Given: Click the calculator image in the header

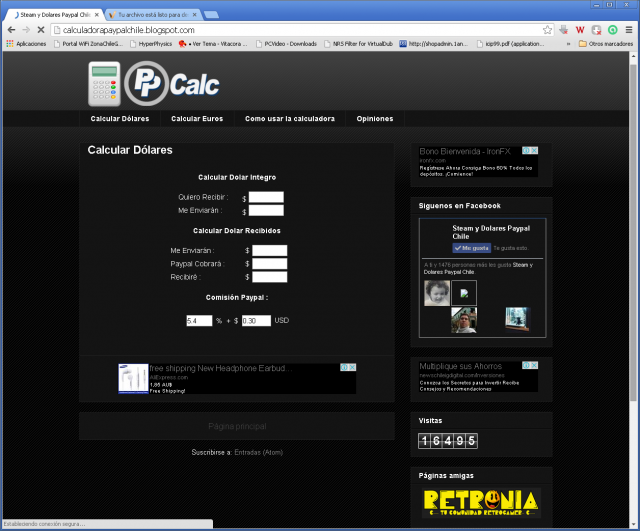Looking at the screenshot, I should (x=104, y=84).
